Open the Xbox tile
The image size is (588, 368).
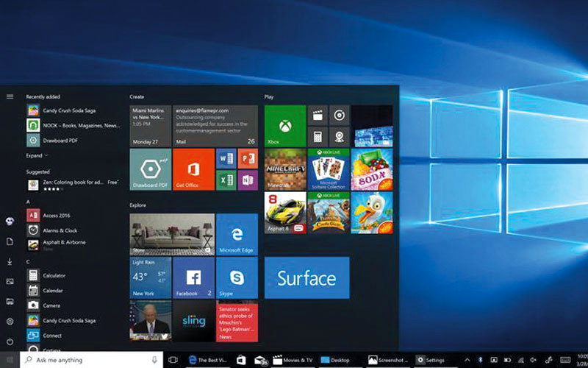pos(284,126)
